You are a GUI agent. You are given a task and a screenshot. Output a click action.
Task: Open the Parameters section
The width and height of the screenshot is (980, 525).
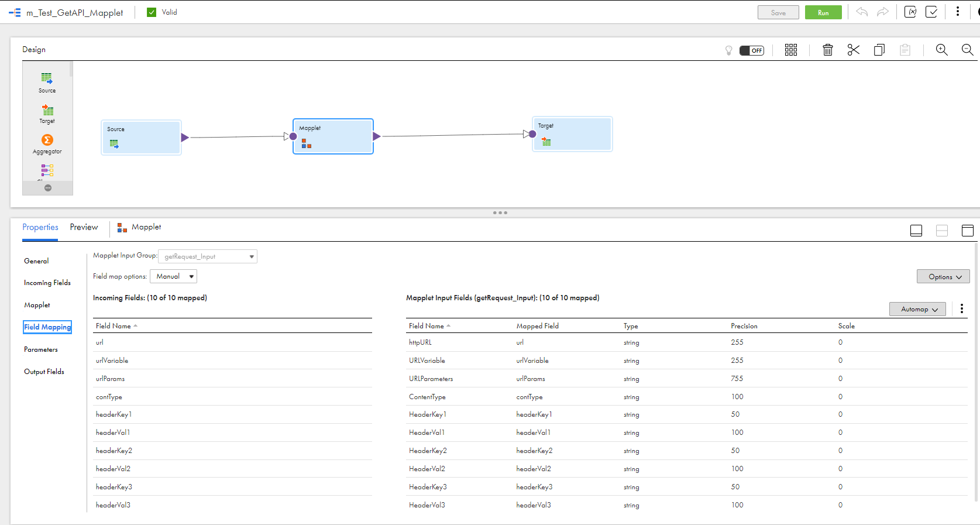click(41, 349)
